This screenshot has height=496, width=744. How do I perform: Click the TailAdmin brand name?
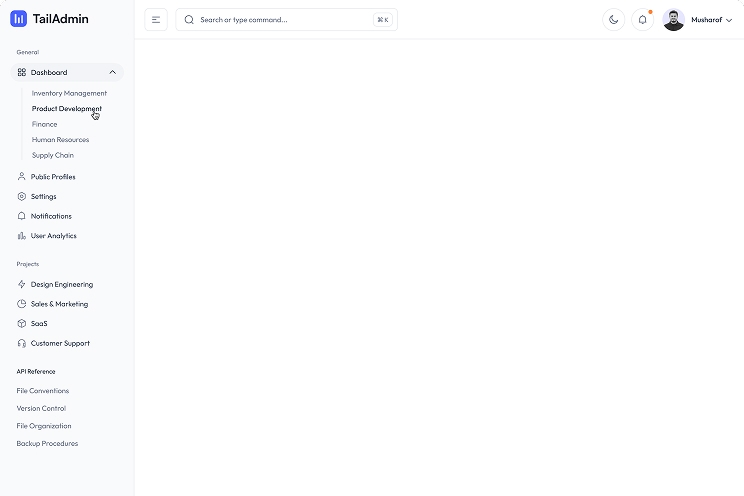(x=61, y=19)
